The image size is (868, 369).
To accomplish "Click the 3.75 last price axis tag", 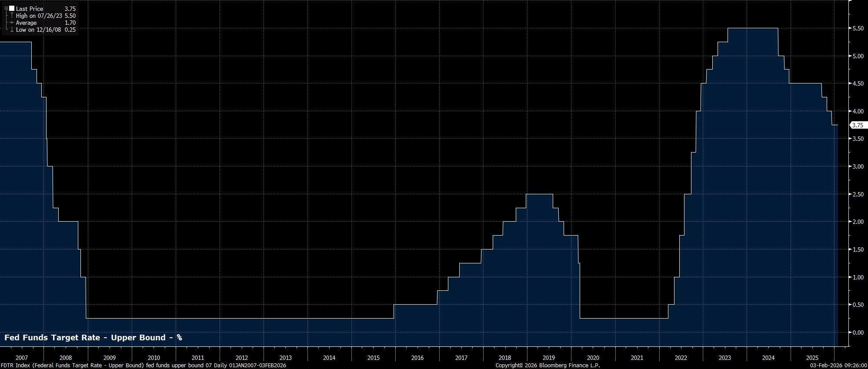I will click(858, 125).
